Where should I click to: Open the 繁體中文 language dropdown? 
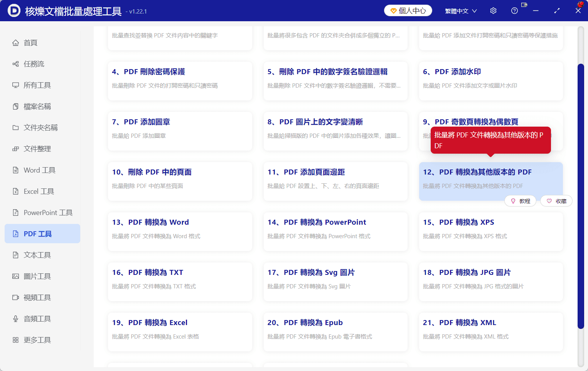pos(461,11)
